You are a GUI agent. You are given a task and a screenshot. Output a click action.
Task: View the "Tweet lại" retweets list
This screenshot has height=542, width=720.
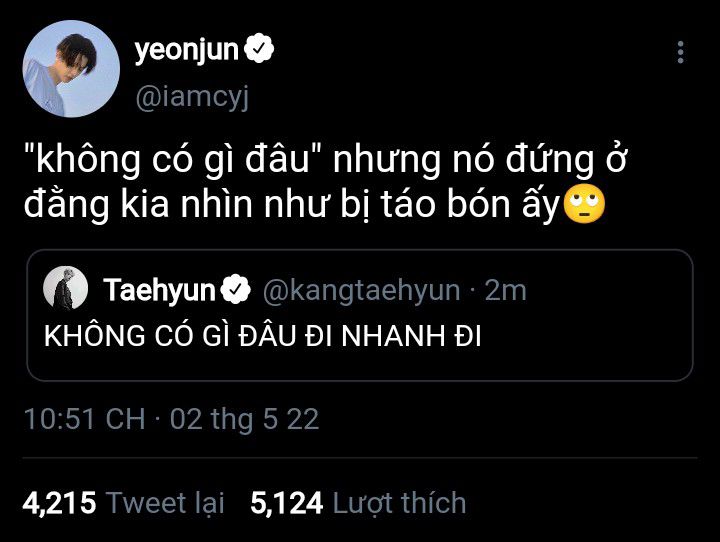166,502
